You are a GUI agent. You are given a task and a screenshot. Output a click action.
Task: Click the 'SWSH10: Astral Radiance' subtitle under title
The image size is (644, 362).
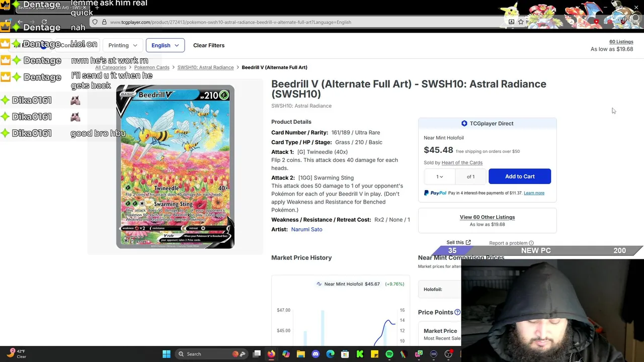click(301, 106)
